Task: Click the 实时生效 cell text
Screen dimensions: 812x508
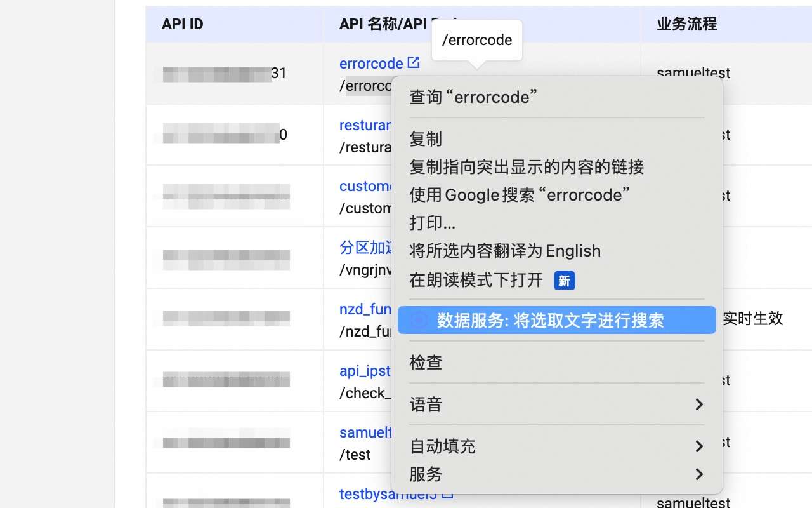Action: 753,318
